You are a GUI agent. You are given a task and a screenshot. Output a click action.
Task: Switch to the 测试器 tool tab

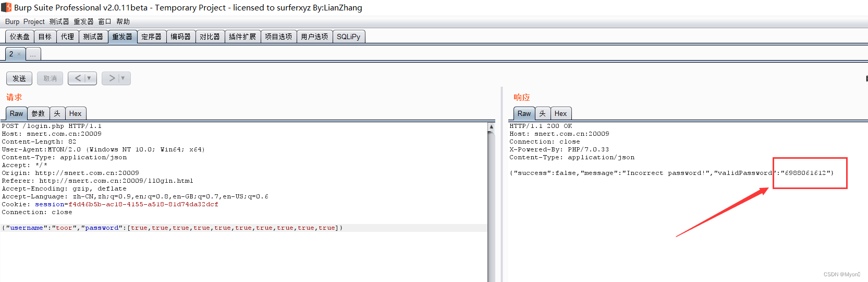click(x=93, y=37)
